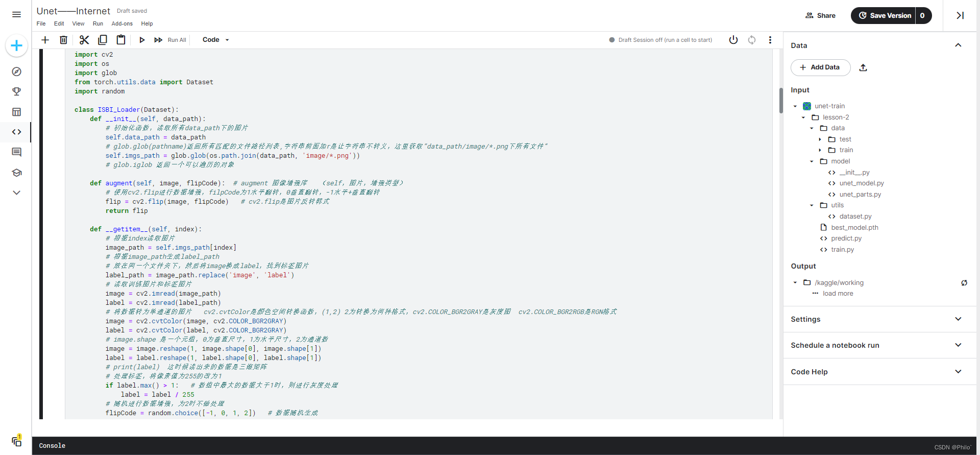980x455 pixels.
Task: Open the Discussions icon in sidebar
Action: [x=16, y=152]
